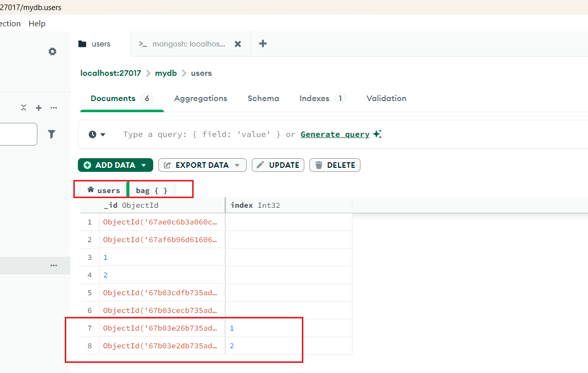Switch to the Aggregations tab
Viewport: 588px width, 373px height.
(201, 99)
